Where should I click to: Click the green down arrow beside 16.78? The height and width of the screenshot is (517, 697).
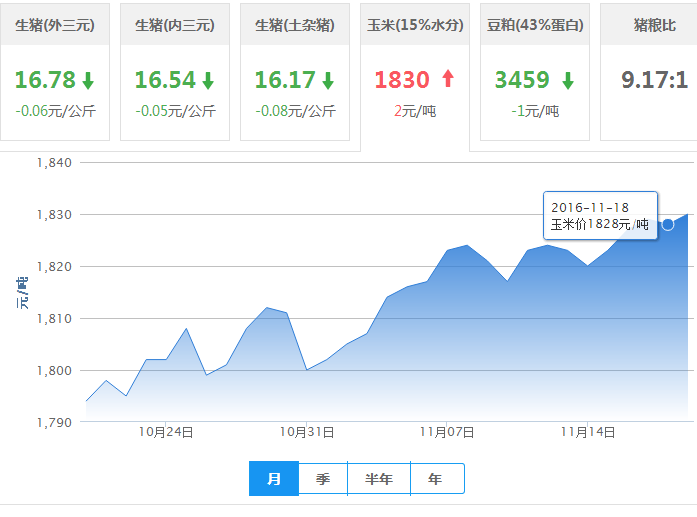[x=88, y=80]
